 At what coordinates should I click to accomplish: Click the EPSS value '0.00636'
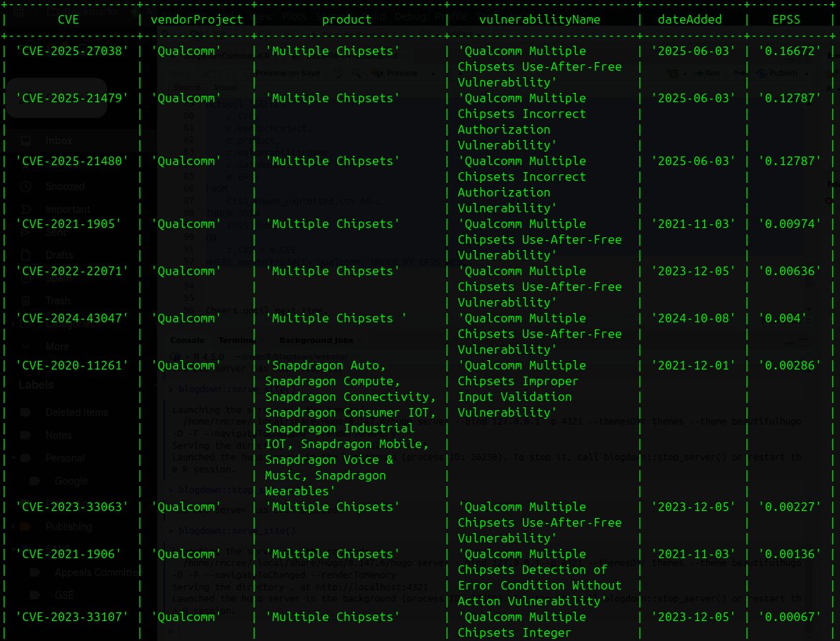coord(790,272)
